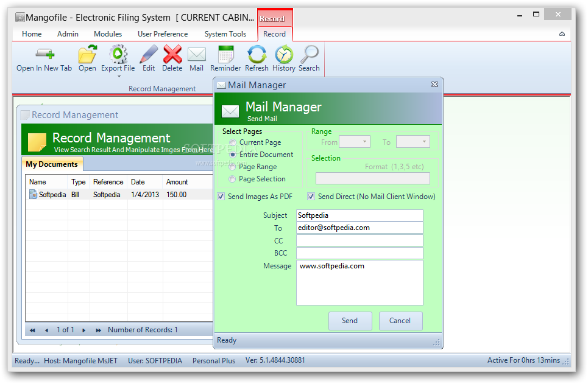Open the Range From dropdown
The height and width of the screenshot is (384, 588).
[355, 142]
